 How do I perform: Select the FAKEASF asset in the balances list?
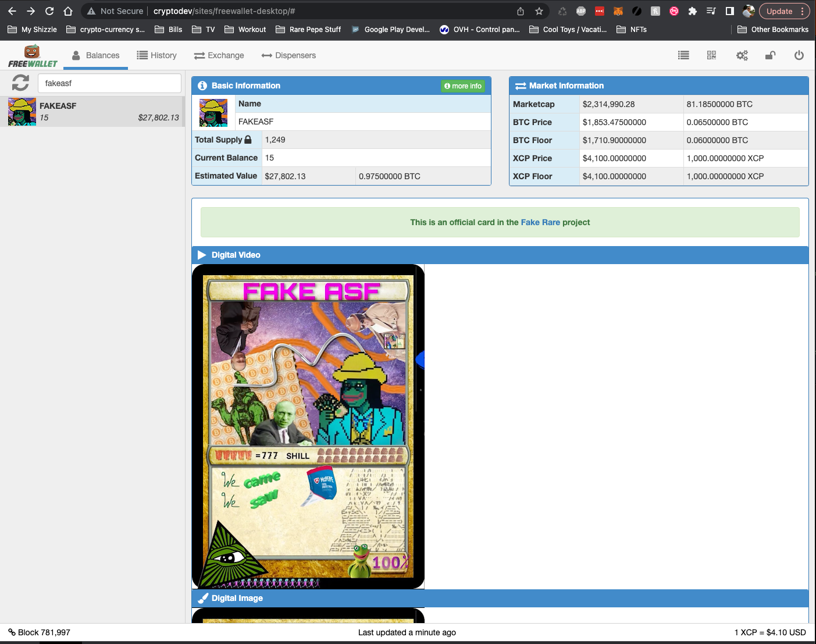92,112
